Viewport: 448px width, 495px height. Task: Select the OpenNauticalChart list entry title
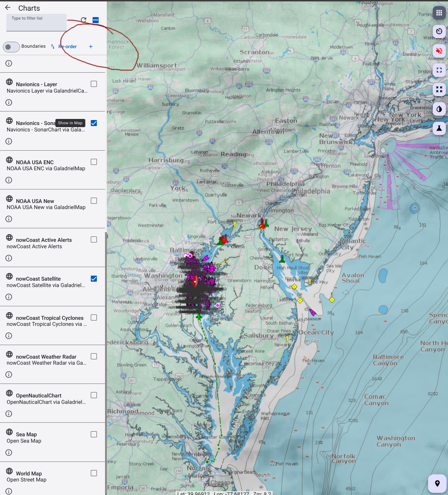(39, 396)
